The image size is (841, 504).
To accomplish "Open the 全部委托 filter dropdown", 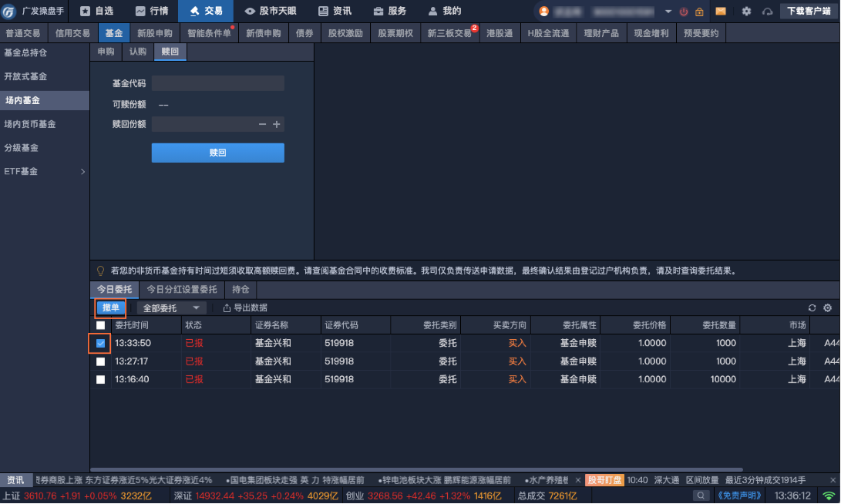I will (170, 308).
